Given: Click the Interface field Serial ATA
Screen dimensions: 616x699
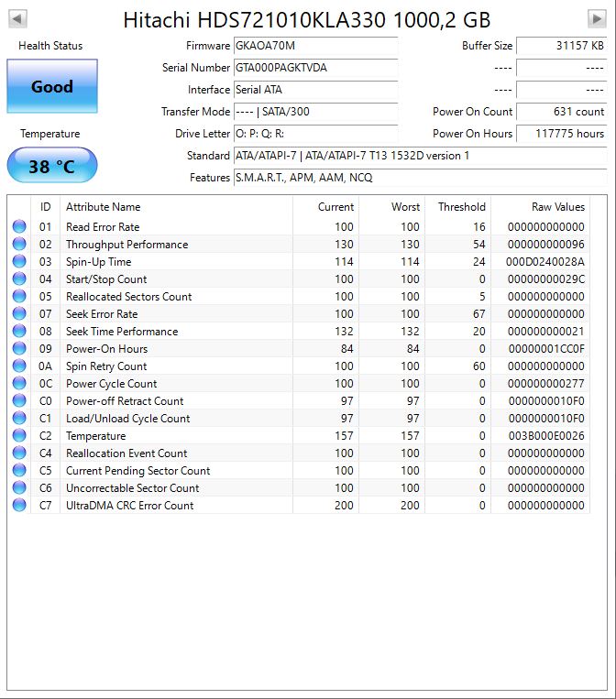Looking at the screenshot, I should pyautogui.click(x=316, y=90).
